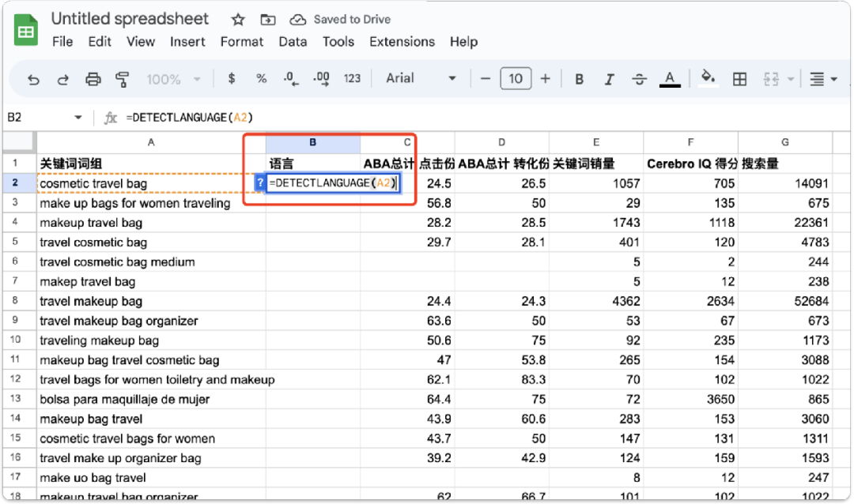Click the decrease decimal places icon
Image resolution: width=854 pixels, height=504 pixels.
pos(290,79)
